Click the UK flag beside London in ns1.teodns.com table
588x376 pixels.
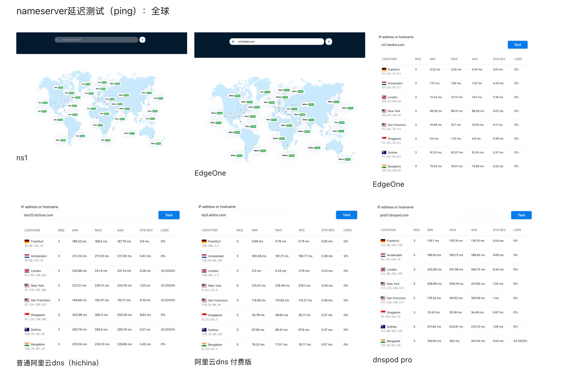pyautogui.click(x=384, y=97)
